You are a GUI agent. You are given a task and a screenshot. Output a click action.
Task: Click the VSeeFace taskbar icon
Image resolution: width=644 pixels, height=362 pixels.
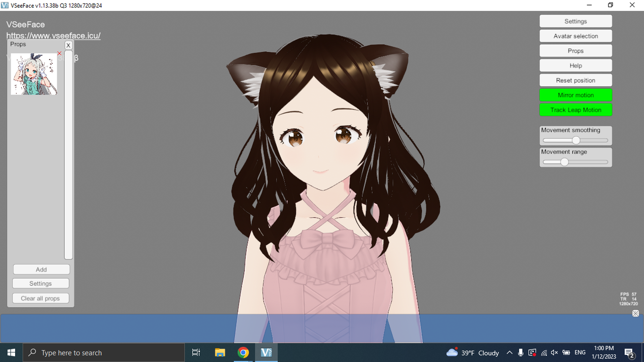click(266, 352)
